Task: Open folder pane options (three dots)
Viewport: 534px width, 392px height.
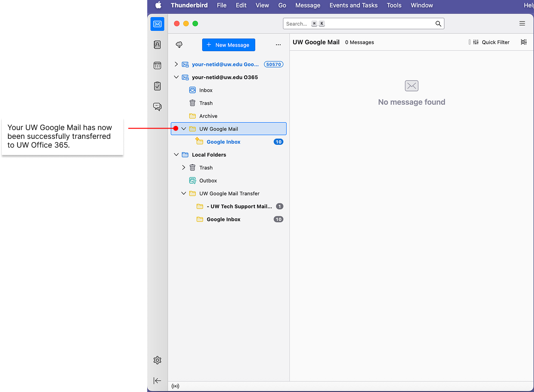Action: click(x=278, y=45)
